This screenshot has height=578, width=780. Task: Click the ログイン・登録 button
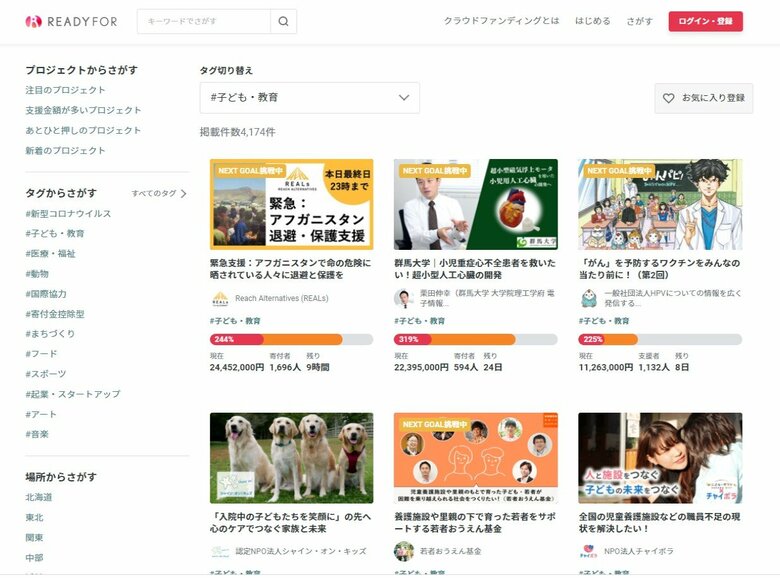coord(705,21)
